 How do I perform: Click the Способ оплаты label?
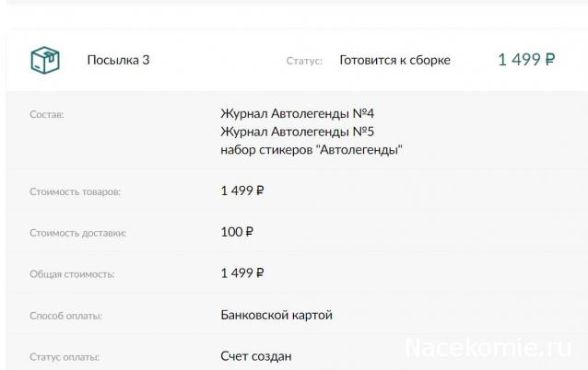coord(65,316)
